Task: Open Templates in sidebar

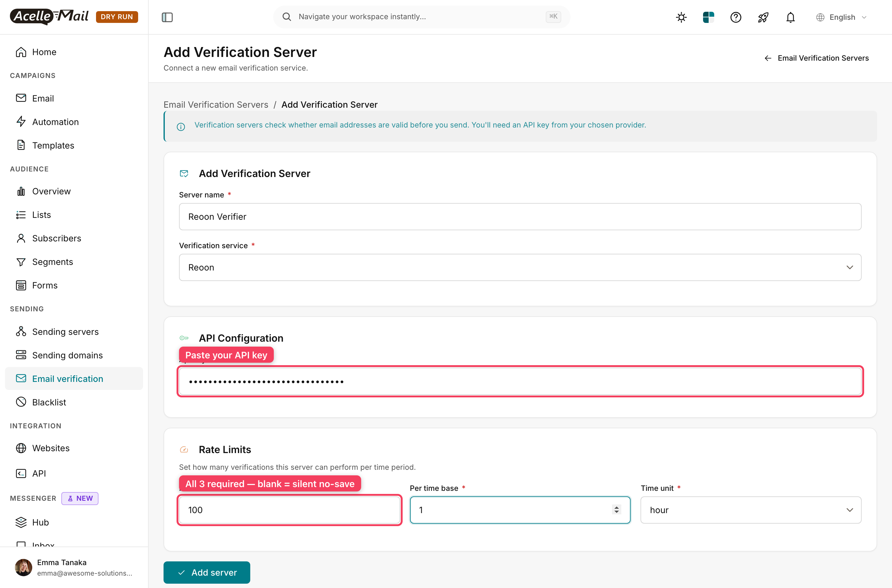Action: tap(74, 145)
